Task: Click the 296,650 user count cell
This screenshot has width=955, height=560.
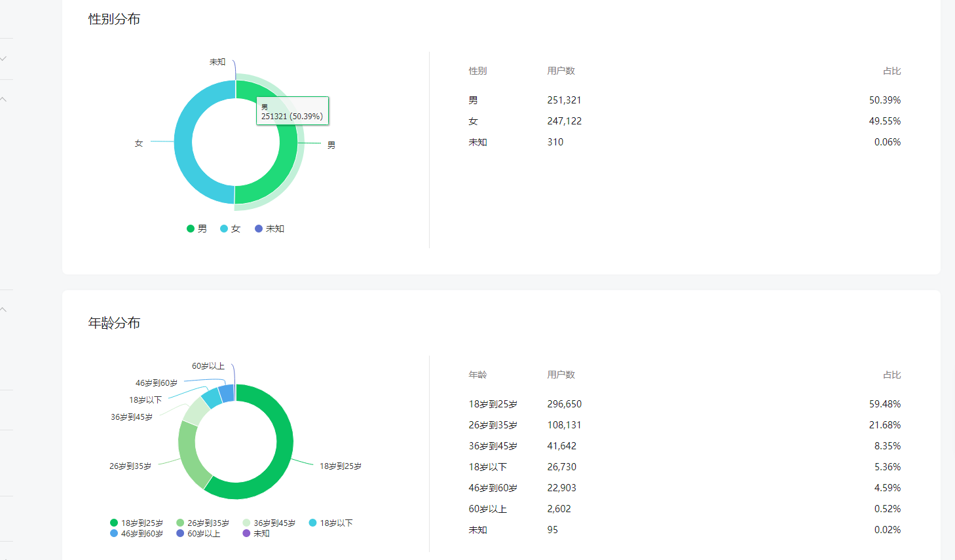Action: pos(565,404)
